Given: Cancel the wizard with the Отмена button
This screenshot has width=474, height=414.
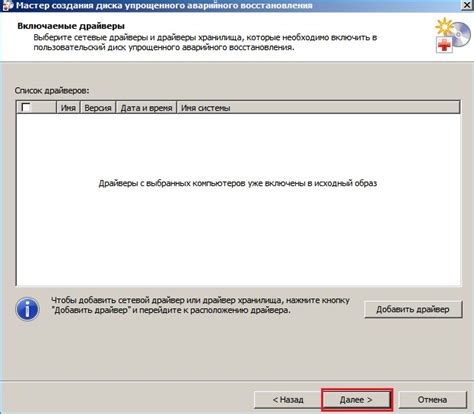Looking at the screenshot, I should (x=432, y=399).
